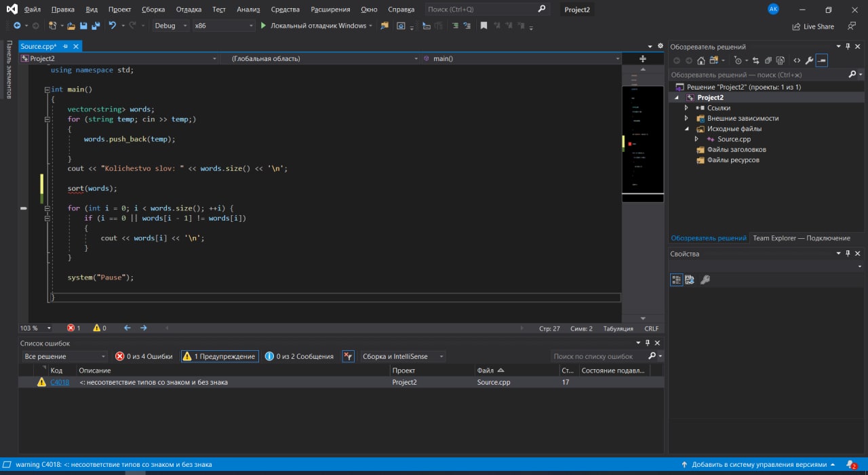Click the Home icon in Solution Explorer
The height and width of the screenshot is (475, 868).
click(701, 60)
